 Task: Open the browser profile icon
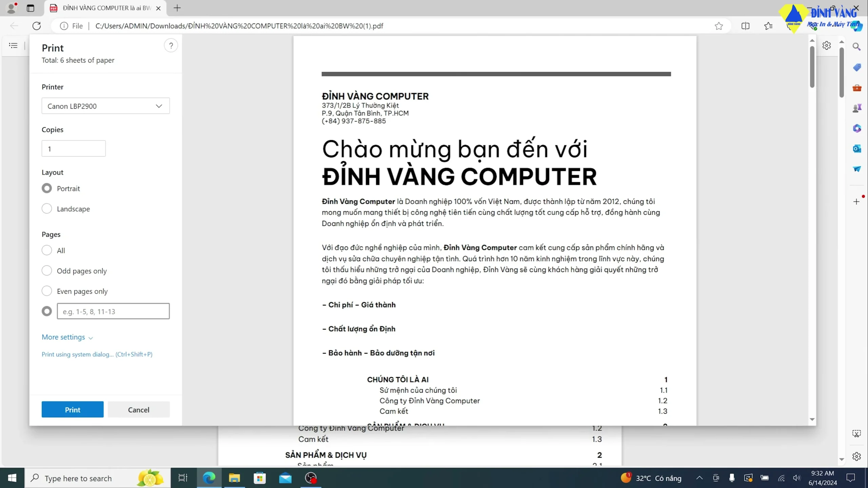pyautogui.click(x=12, y=8)
